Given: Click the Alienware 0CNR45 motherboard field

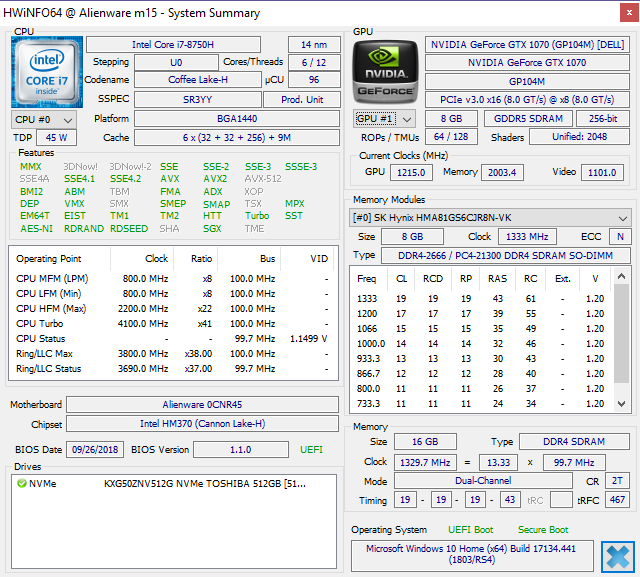Looking at the screenshot, I should tap(202, 404).
